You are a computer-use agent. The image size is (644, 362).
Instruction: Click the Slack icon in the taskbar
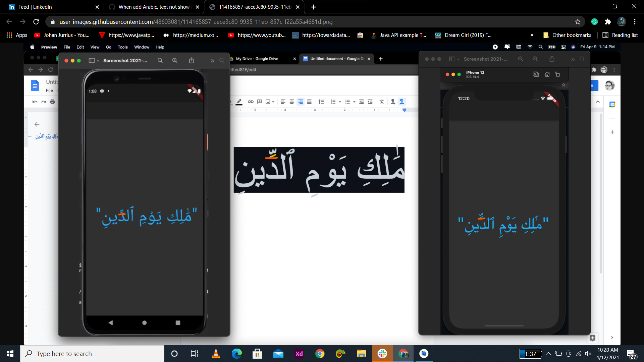tap(382, 354)
